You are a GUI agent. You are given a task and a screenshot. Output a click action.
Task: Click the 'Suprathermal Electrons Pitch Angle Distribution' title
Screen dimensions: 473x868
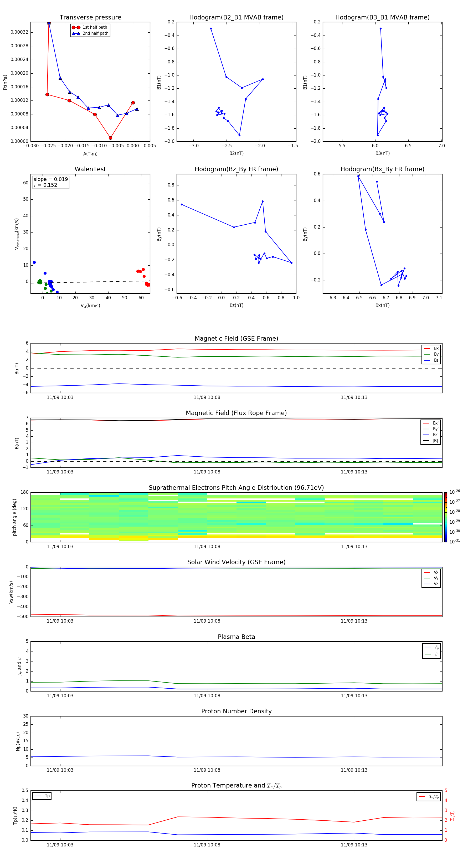pyautogui.click(x=236, y=488)
